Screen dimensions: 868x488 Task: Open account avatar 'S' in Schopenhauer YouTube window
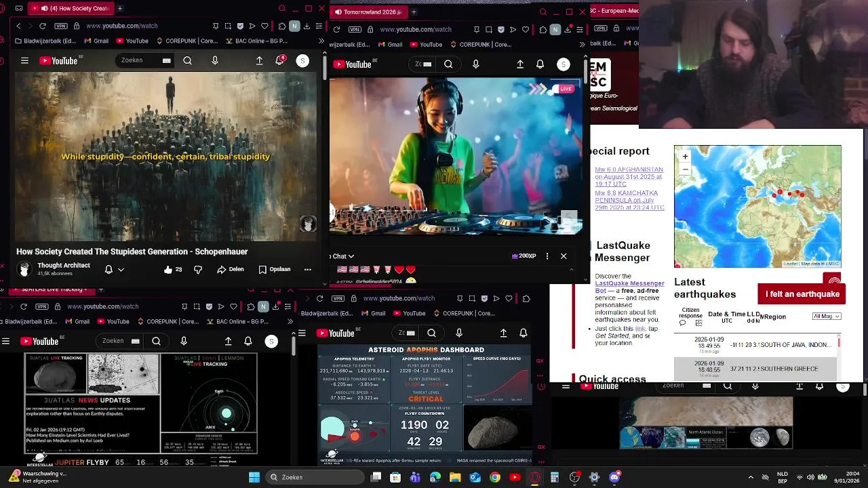click(x=302, y=61)
